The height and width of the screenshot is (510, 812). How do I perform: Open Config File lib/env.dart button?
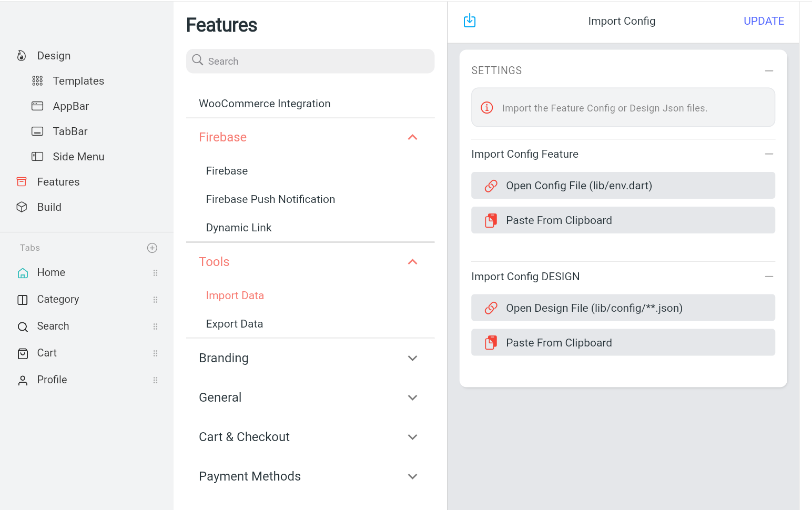(623, 186)
